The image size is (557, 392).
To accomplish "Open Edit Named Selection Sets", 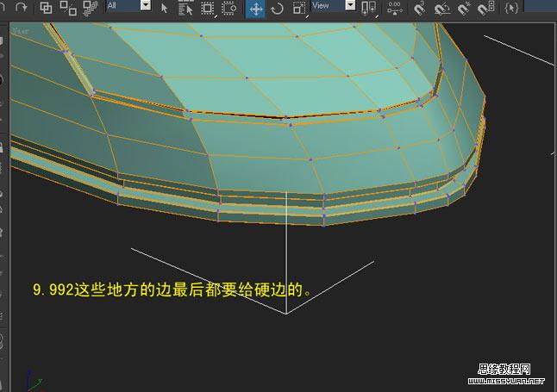I will (511, 8).
